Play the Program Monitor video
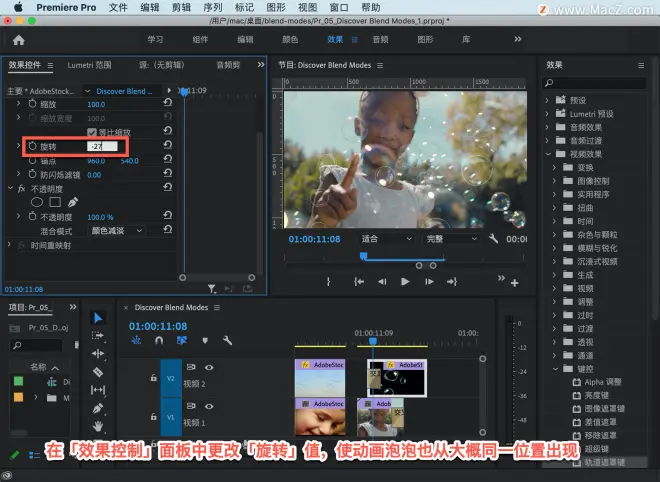 point(405,282)
